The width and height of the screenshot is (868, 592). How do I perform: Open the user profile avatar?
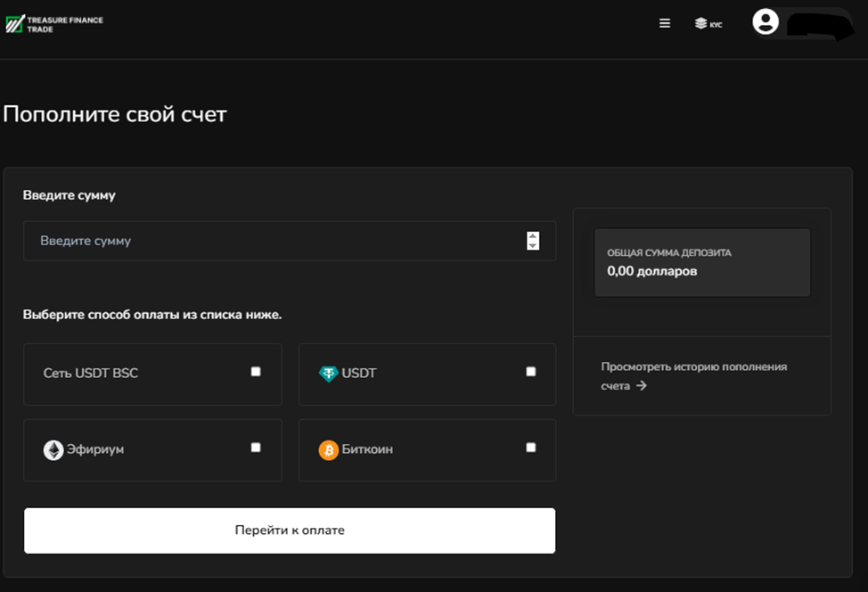(x=765, y=22)
